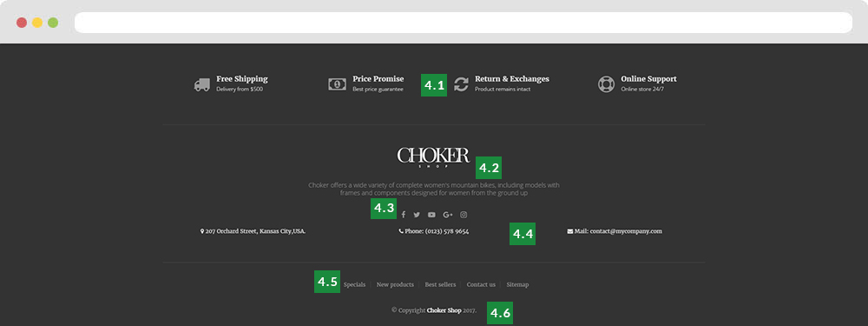Click the Price Promise money icon
868x326 pixels.
(337, 84)
